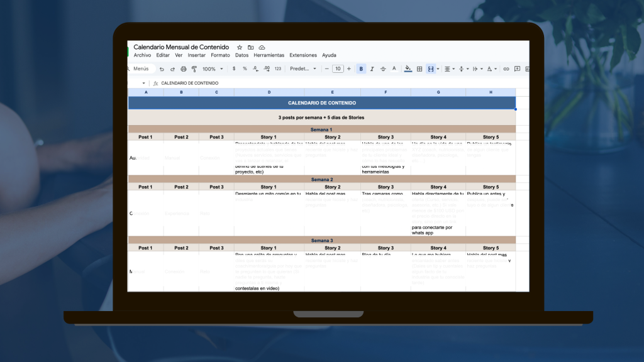Open the text wrapping dropdown
The image size is (644, 362).
click(477, 69)
